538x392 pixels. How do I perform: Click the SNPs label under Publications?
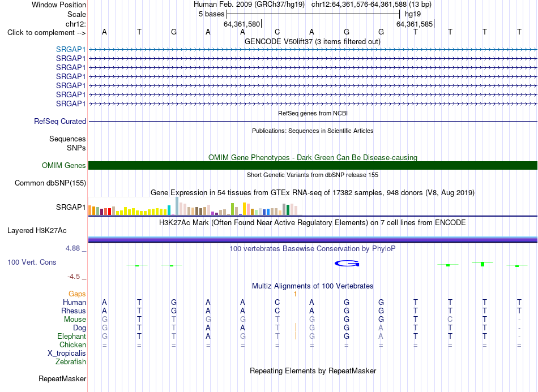[76, 148]
